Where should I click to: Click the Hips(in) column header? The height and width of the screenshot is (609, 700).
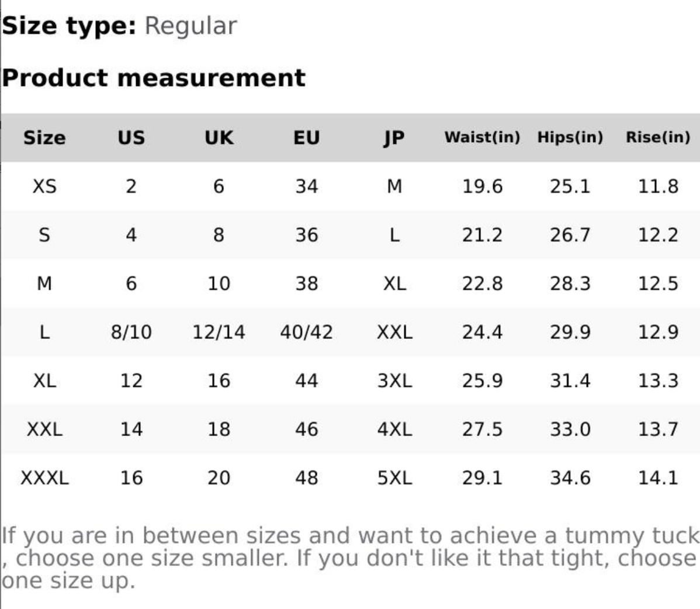point(570,137)
